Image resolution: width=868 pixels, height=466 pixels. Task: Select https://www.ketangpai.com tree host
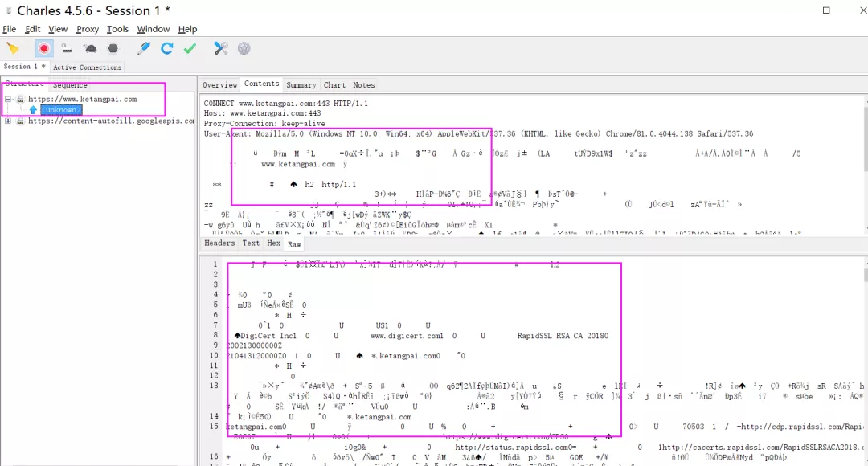[83, 99]
